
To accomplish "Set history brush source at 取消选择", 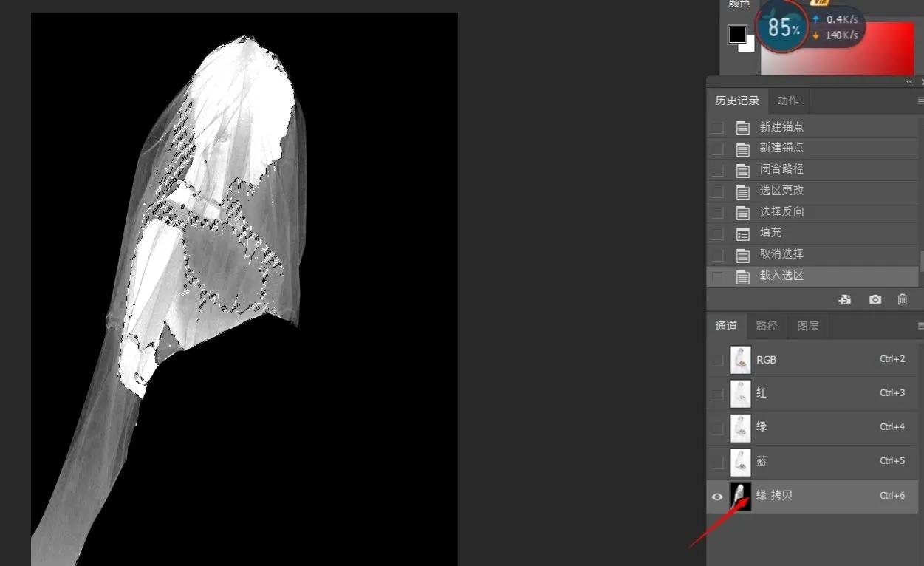I will (716, 255).
